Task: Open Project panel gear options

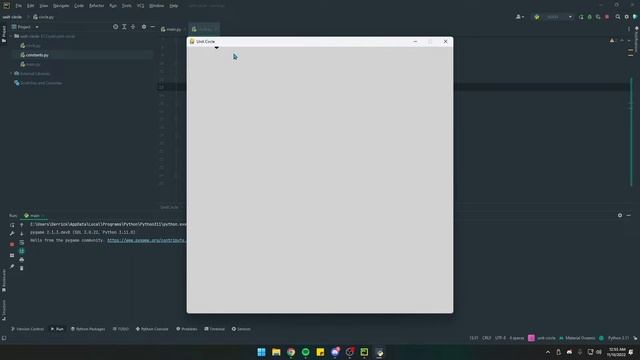Action: click(x=144, y=27)
